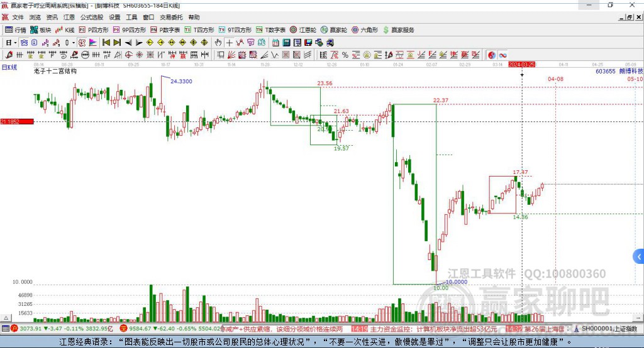Click the n² square-number tool icon
Viewport: 644px width, 348px height.
107,55
